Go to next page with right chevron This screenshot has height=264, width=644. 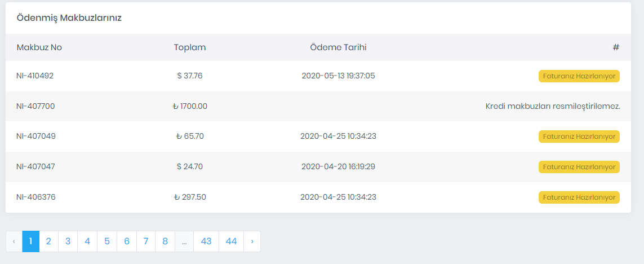tap(252, 241)
